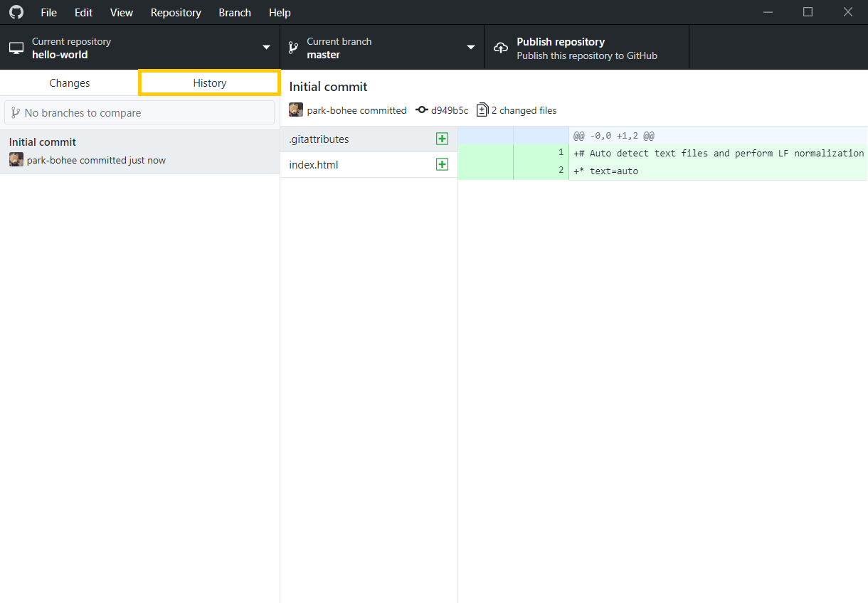Close the GitHub Desktop window
Screen dimensions: 868x603
click(x=847, y=12)
